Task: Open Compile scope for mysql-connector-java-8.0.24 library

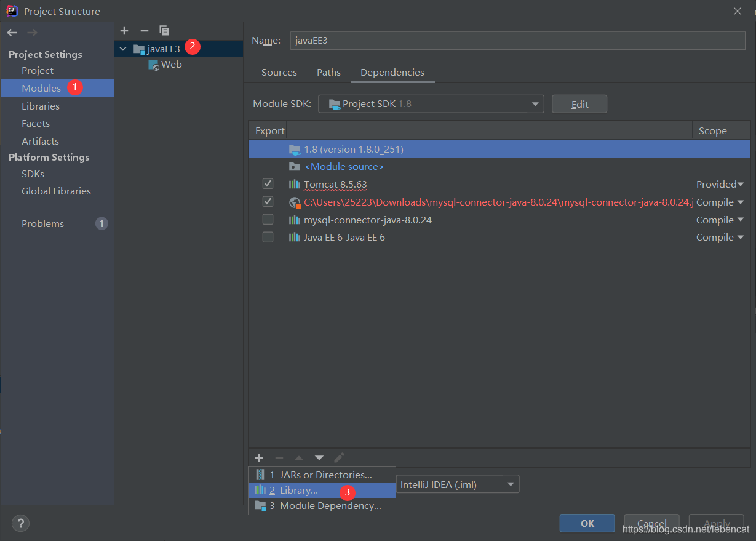Action: click(x=720, y=220)
